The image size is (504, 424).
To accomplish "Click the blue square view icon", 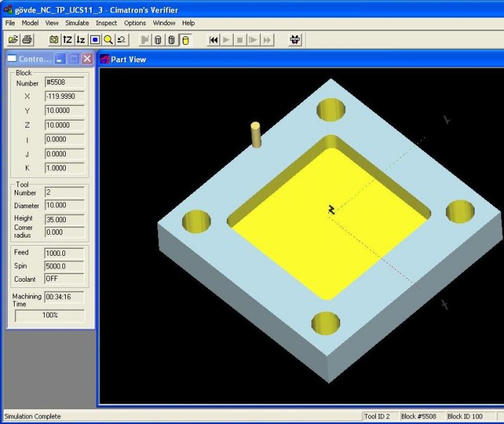I will pyautogui.click(x=94, y=40).
